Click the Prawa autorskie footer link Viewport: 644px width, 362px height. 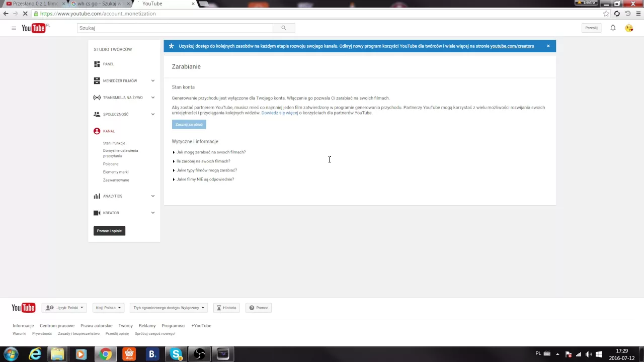(x=97, y=326)
